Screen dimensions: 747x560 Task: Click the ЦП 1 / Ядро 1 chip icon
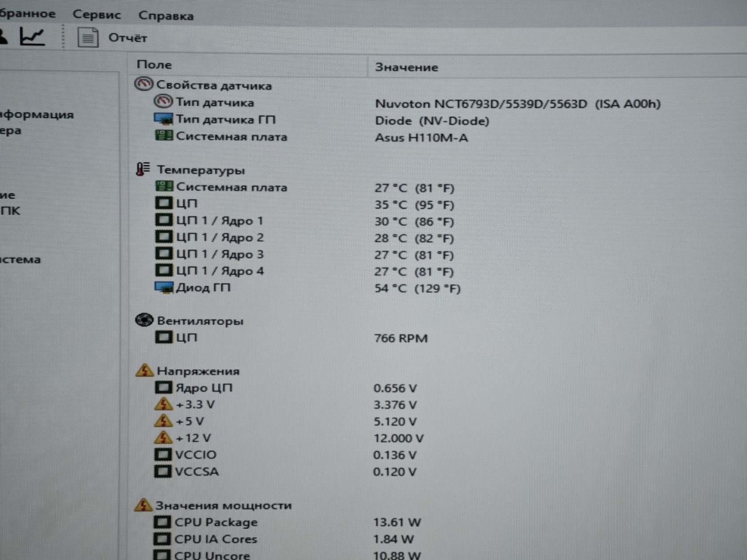click(x=164, y=220)
